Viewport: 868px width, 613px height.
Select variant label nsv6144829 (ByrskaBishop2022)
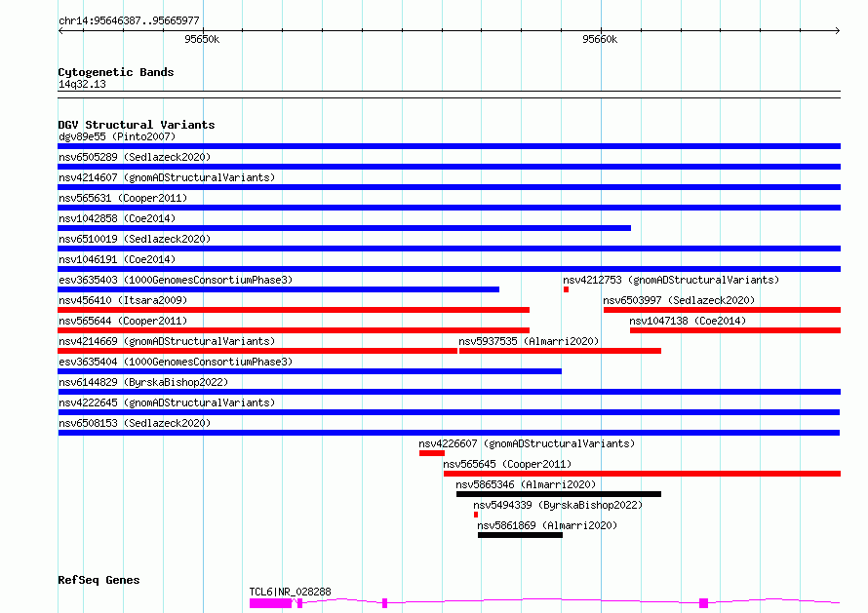[x=143, y=382]
